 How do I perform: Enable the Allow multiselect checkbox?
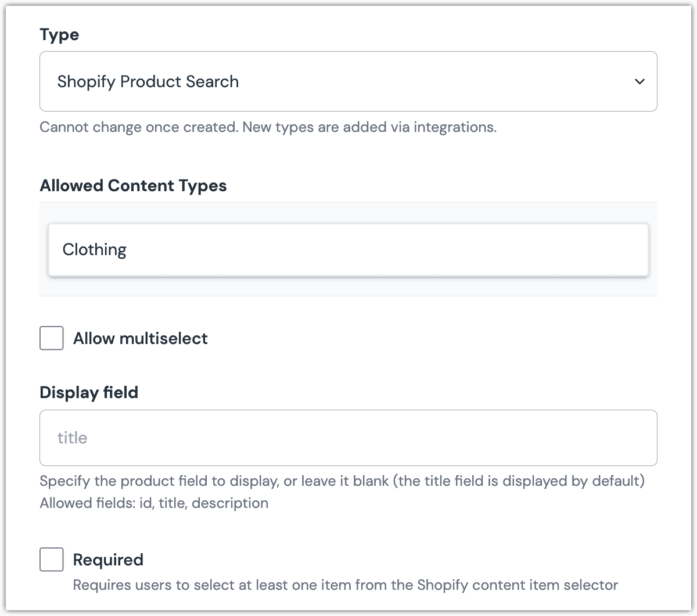pos(51,338)
